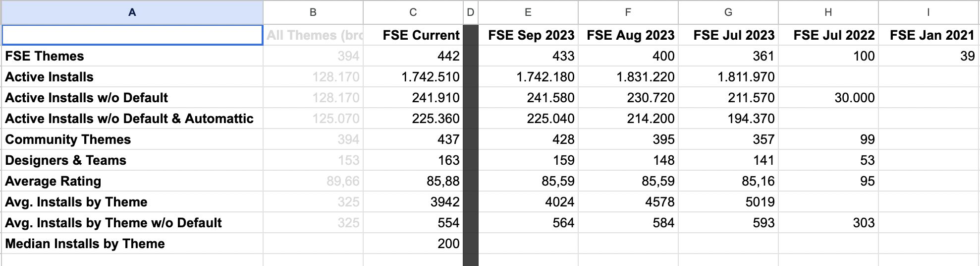Click the column C header
The image size is (980, 266).
(413, 12)
